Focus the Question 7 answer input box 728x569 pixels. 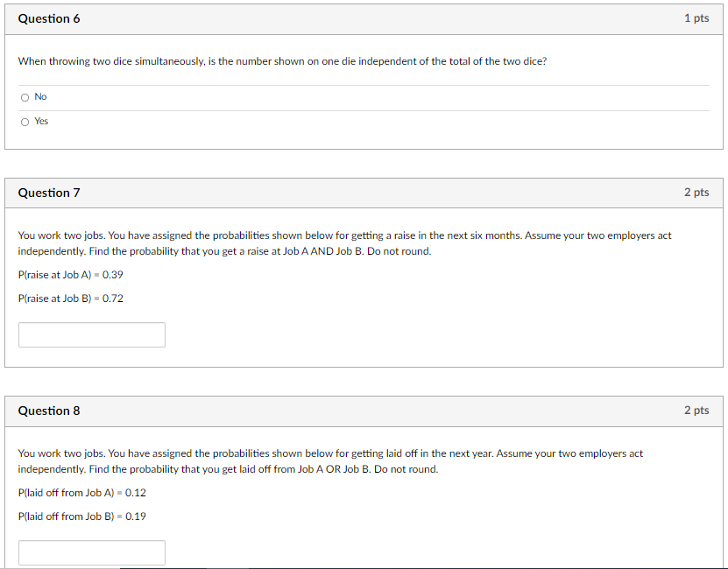click(x=92, y=334)
